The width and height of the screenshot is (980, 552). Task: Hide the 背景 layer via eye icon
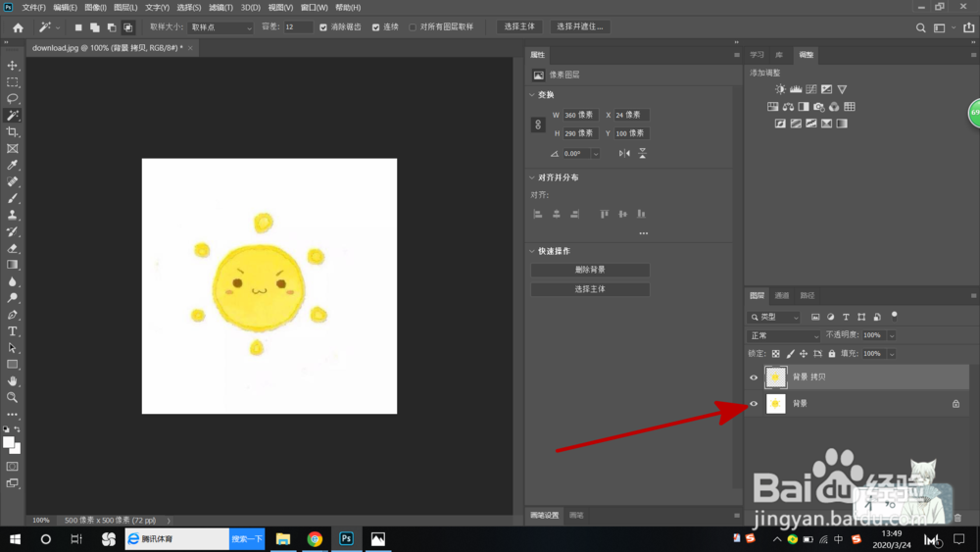click(754, 404)
